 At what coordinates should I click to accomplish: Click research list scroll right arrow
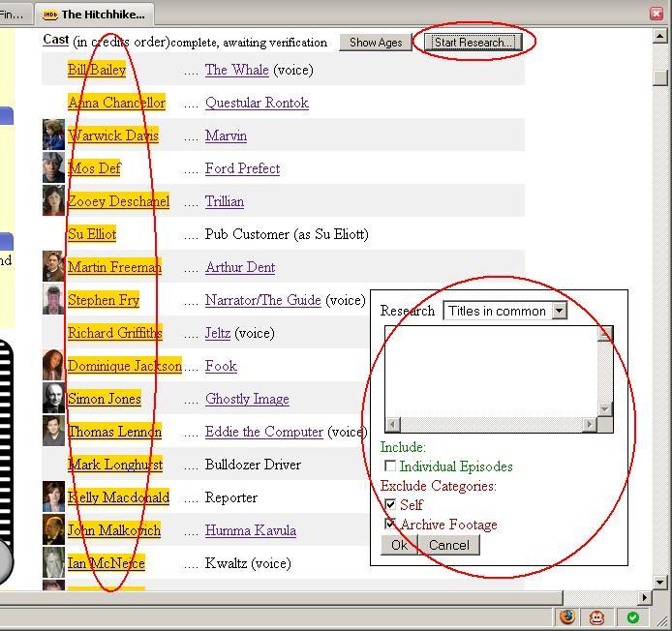(590, 424)
